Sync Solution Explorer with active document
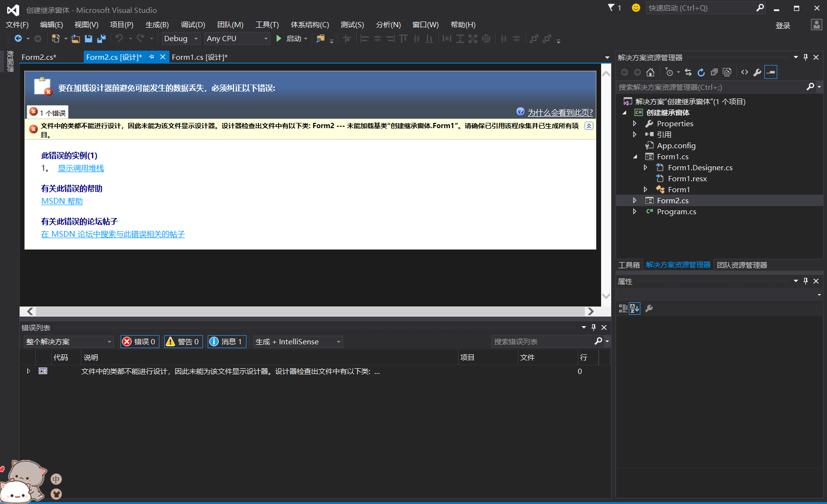 [x=688, y=72]
